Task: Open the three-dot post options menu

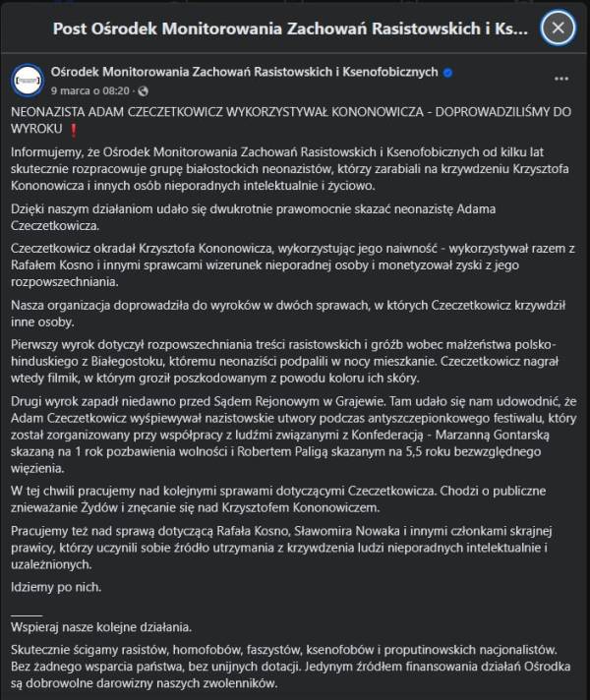Action: pyautogui.click(x=560, y=79)
